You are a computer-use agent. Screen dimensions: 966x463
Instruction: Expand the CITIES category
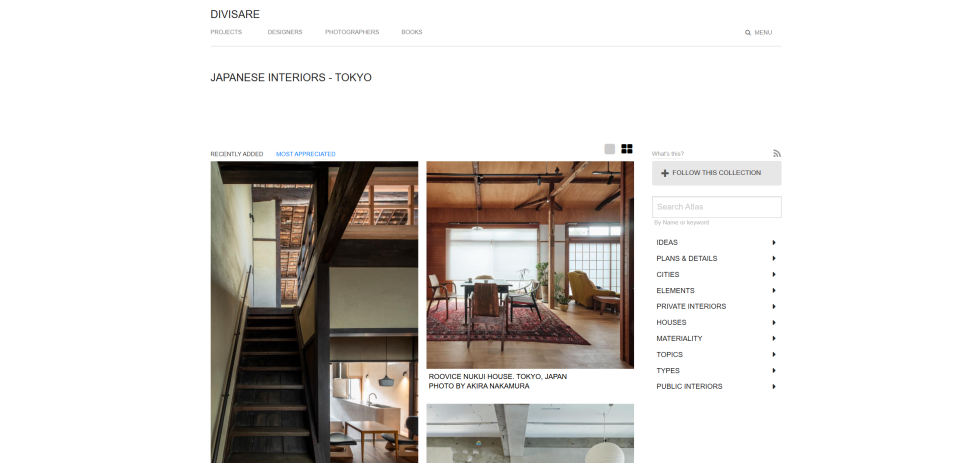[x=716, y=275]
